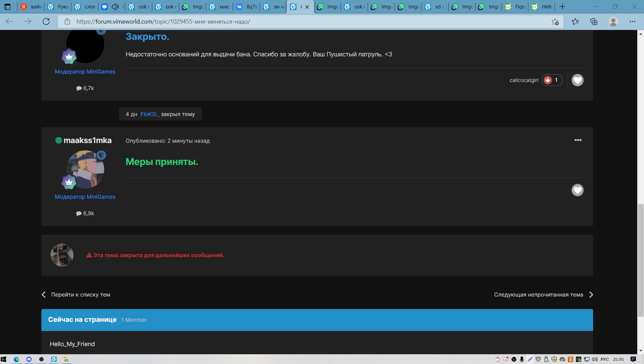Click the page vertical scrollbar thumb
Screen dimensions: 644x364
click(x=640, y=260)
